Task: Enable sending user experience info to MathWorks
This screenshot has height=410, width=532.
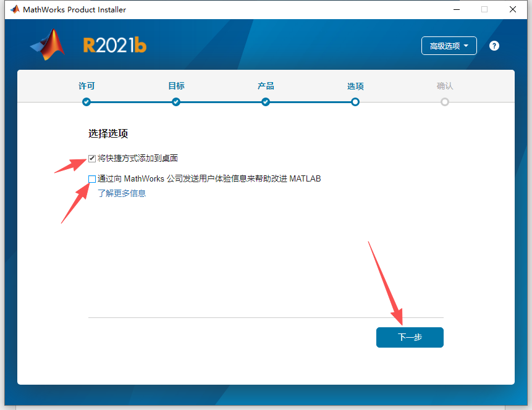Action: pyautogui.click(x=91, y=178)
